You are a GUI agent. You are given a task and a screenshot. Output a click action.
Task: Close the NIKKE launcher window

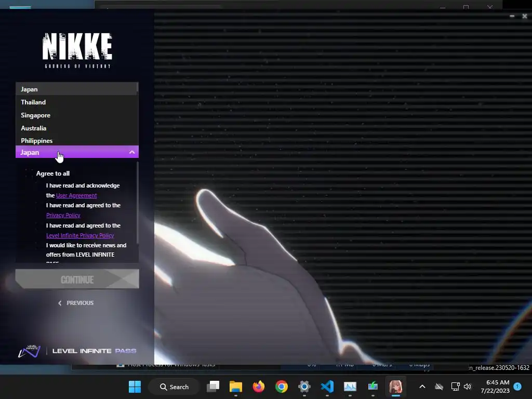(525, 16)
